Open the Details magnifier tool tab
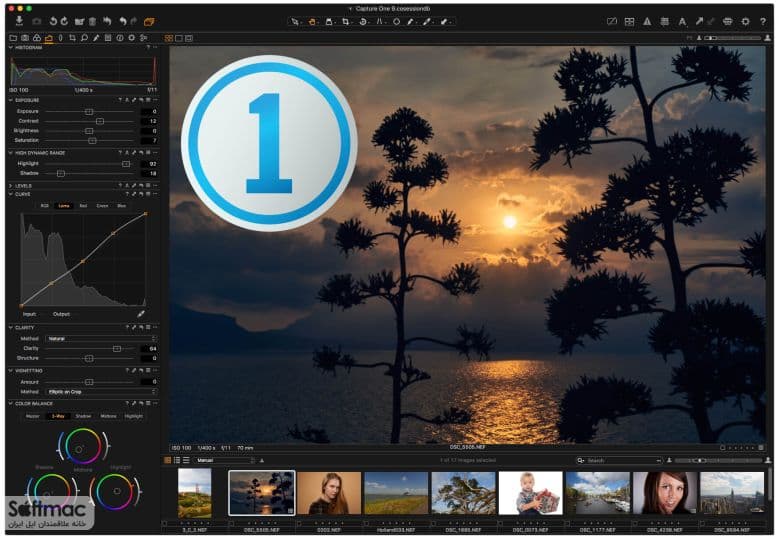The image size is (779, 540). coord(84,38)
